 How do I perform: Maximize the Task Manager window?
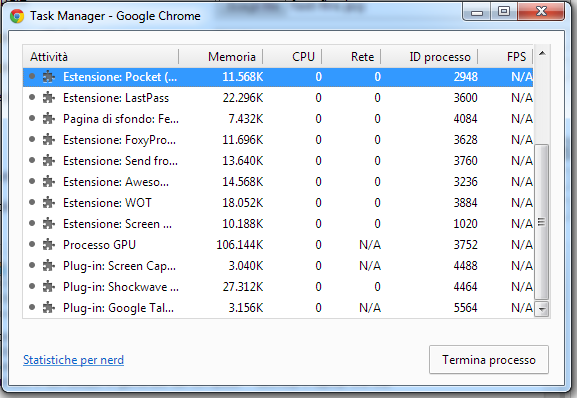[504, 11]
